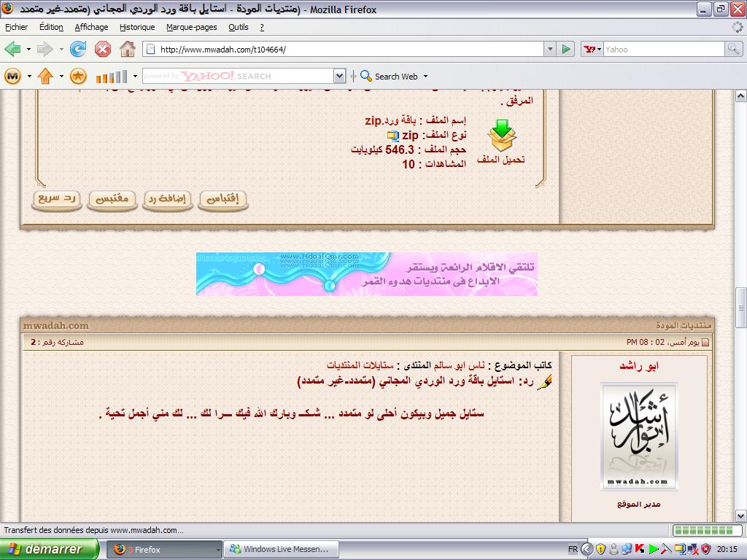Viewport: 747px width, 560px height.
Task: Click the إقتباس quote button
Action: (223, 199)
